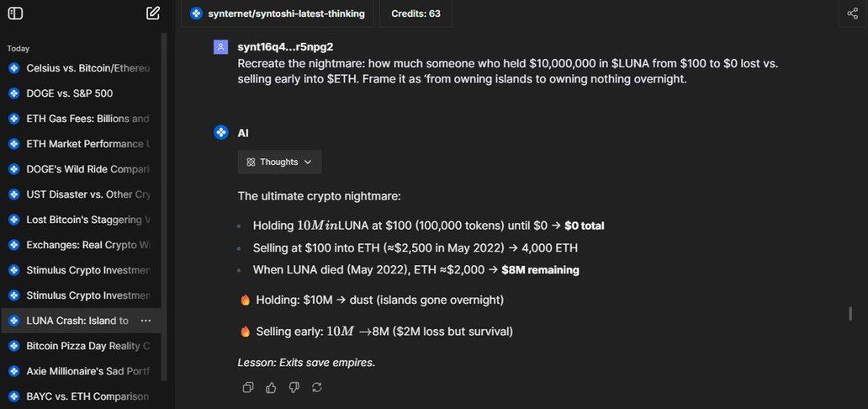The height and width of the screenshot is (409, 868).
Task: Click the Credits: 63 indicator
Action: coord(415,13)
